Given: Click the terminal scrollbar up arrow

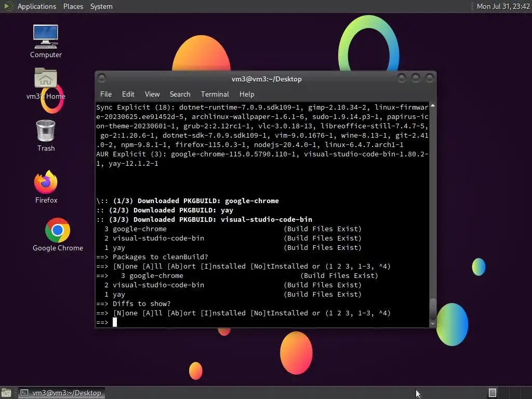Looking at the screenshot, I should (433, 106).
